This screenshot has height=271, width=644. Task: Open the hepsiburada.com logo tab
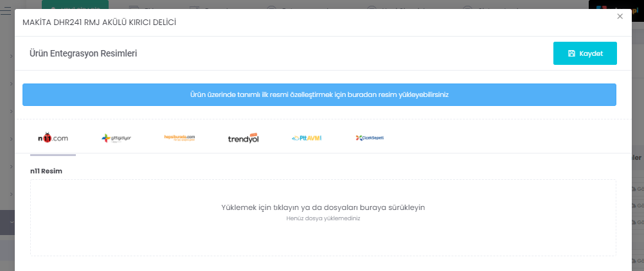[x=179, y=137]
